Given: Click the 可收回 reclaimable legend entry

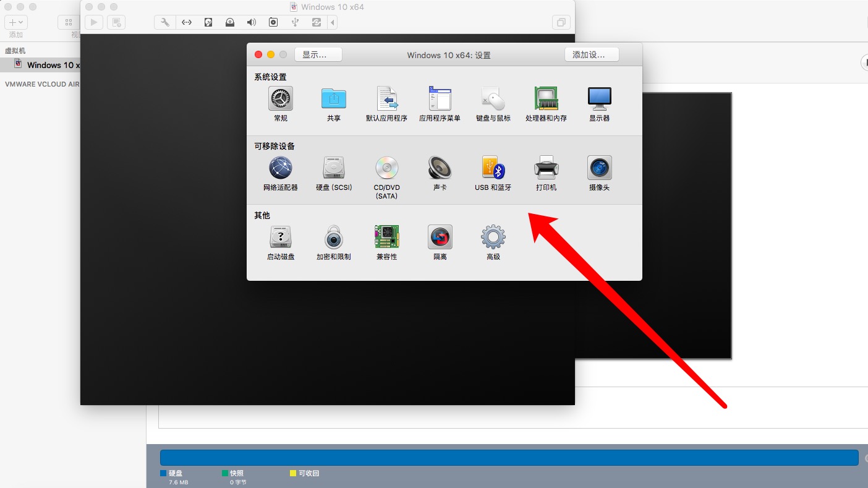Looking at the screenshot, I should (x=304, y=473).
